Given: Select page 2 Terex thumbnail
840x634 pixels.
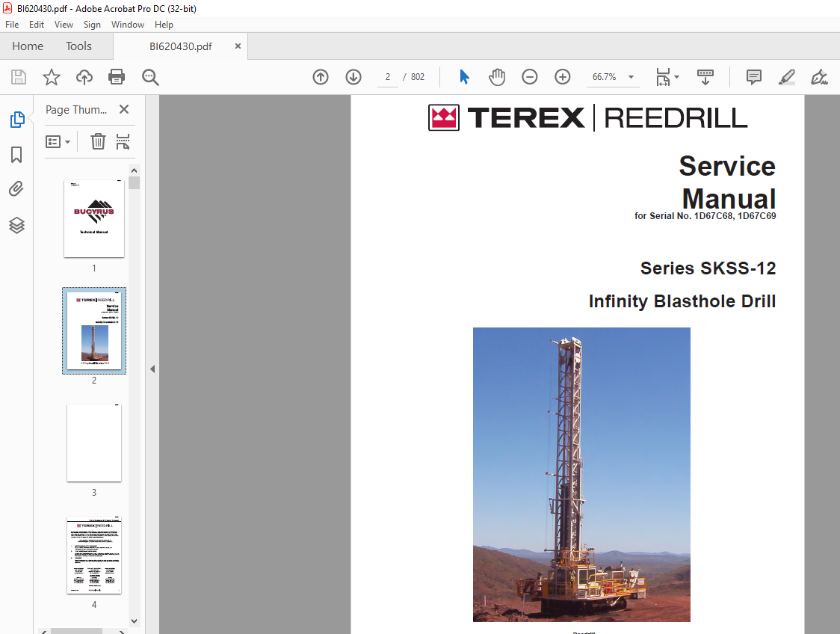Looking at the screenshot, I should [x=94, y=330].
